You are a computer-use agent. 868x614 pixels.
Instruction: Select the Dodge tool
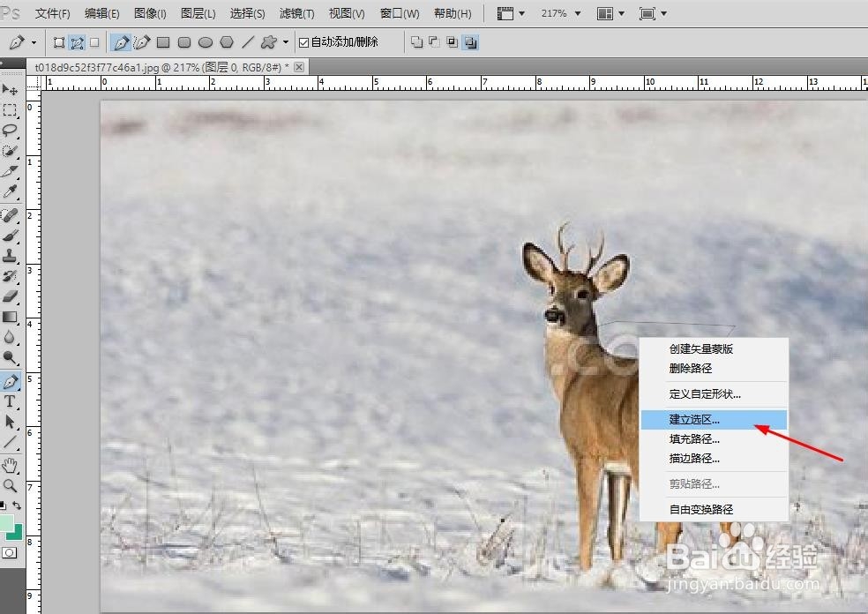coord(10,357)
